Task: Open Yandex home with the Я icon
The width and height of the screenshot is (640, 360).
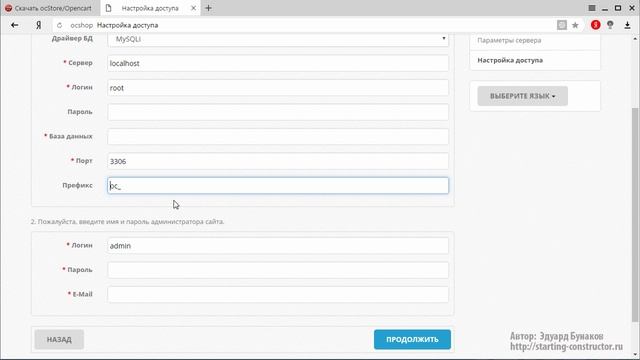Action: pyautogui.click(x=38, y=25)
